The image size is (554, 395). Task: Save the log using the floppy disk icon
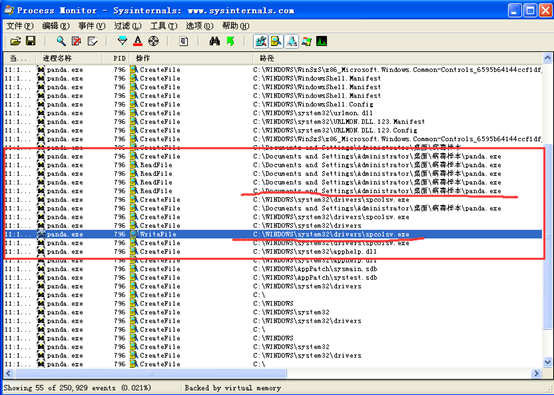click(x=31, y=41)
